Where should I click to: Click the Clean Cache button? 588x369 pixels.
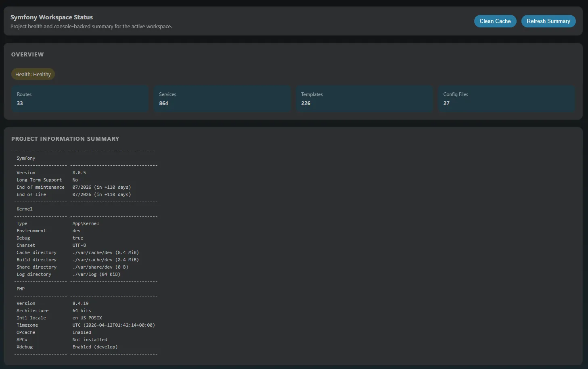495,21
